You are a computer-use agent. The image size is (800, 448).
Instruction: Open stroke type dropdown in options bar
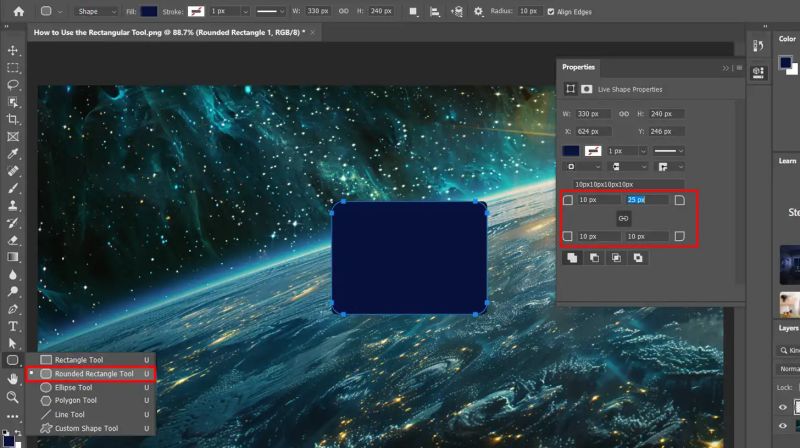(270, 11)
